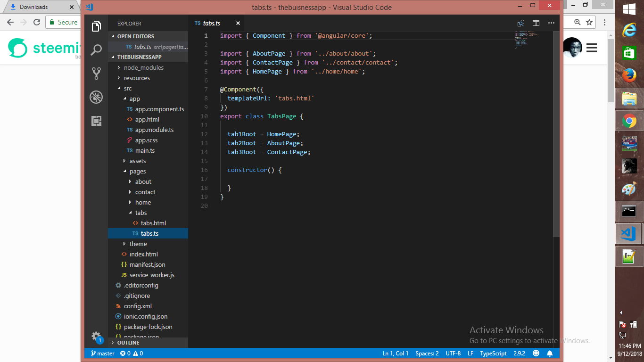Open the Extensions view
The image size is (644, 362).
[x=96, y=121]
